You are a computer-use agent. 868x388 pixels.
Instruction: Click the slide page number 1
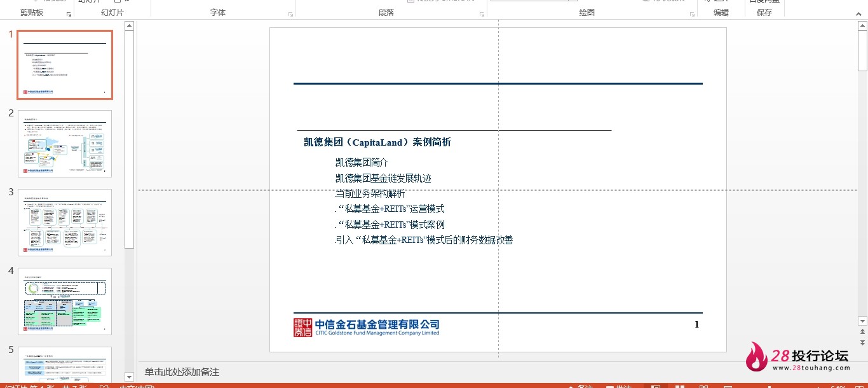[x=696, y=324]
